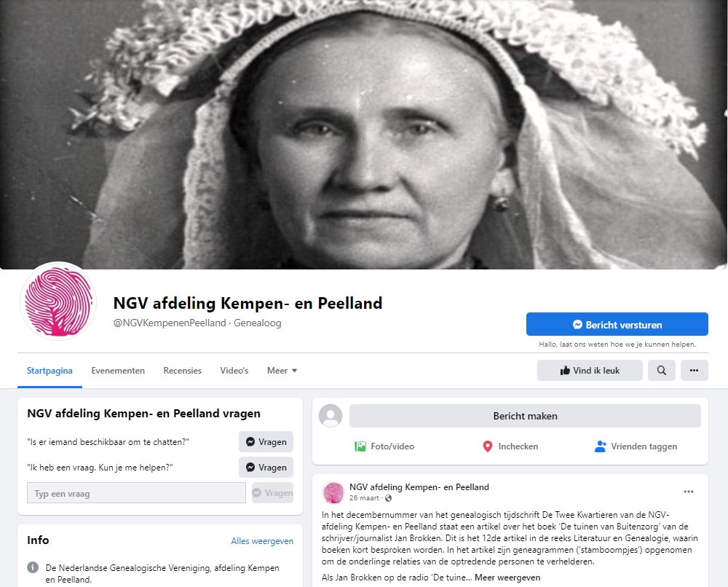Open the three-dots page options menu

click(694, 371)
